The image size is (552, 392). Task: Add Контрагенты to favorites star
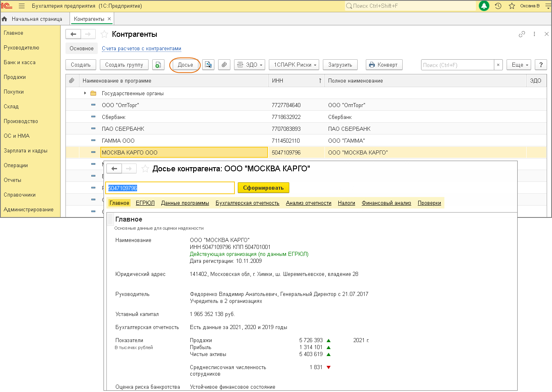104,34
